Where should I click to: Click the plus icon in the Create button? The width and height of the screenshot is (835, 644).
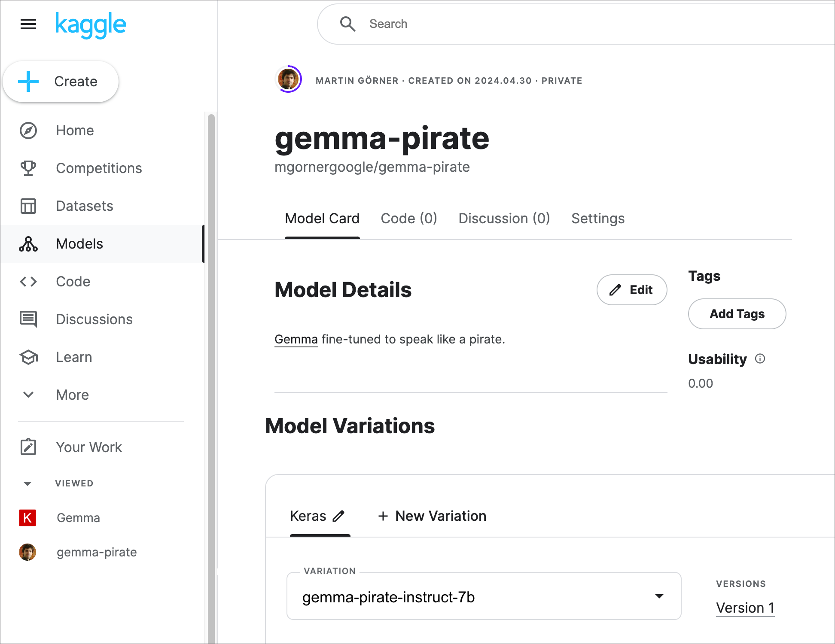28,82
